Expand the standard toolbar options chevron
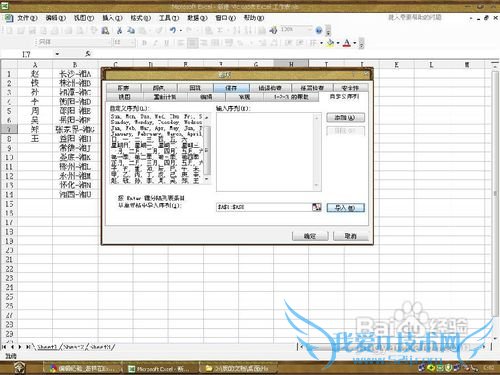500x375 pixels. coord(328,31)
